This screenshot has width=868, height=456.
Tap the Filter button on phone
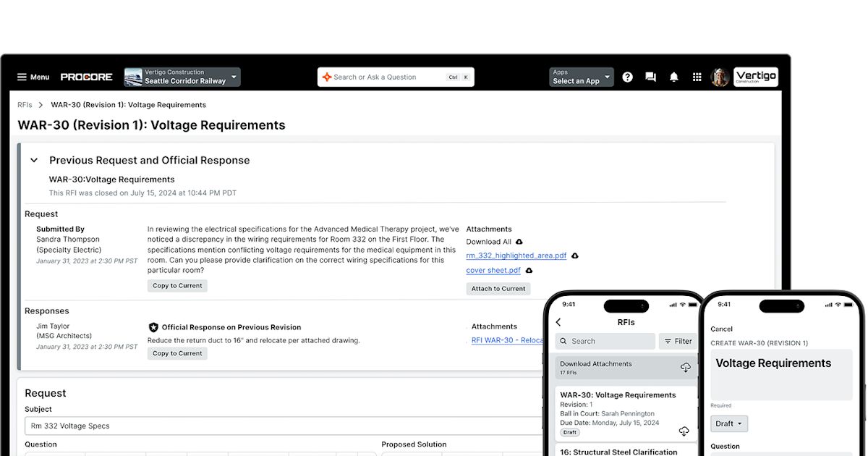[678, 341]
